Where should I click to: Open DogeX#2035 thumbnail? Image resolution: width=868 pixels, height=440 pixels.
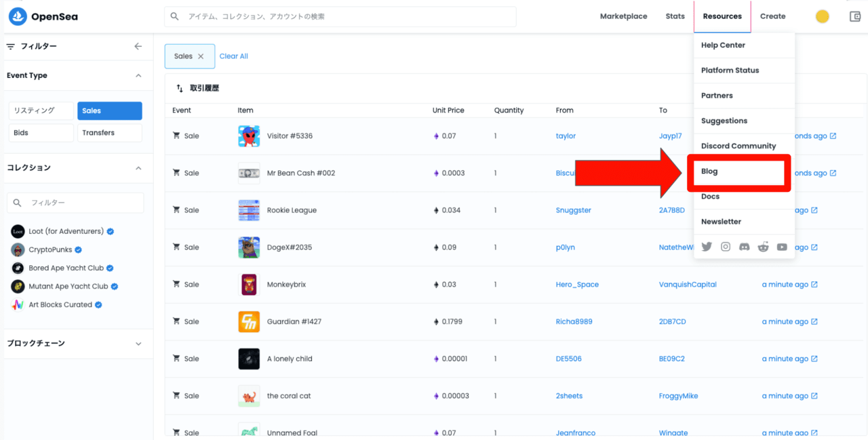point(249,247)
